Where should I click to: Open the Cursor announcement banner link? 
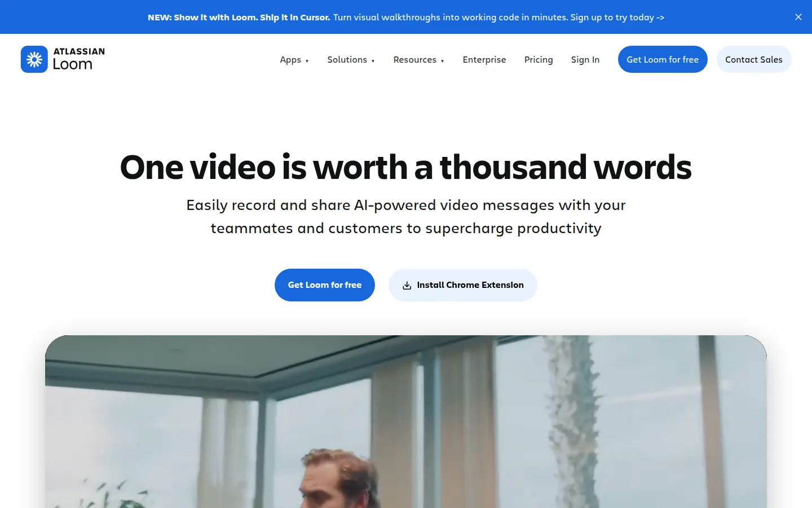pyautogui.click(x=406, y=17)
